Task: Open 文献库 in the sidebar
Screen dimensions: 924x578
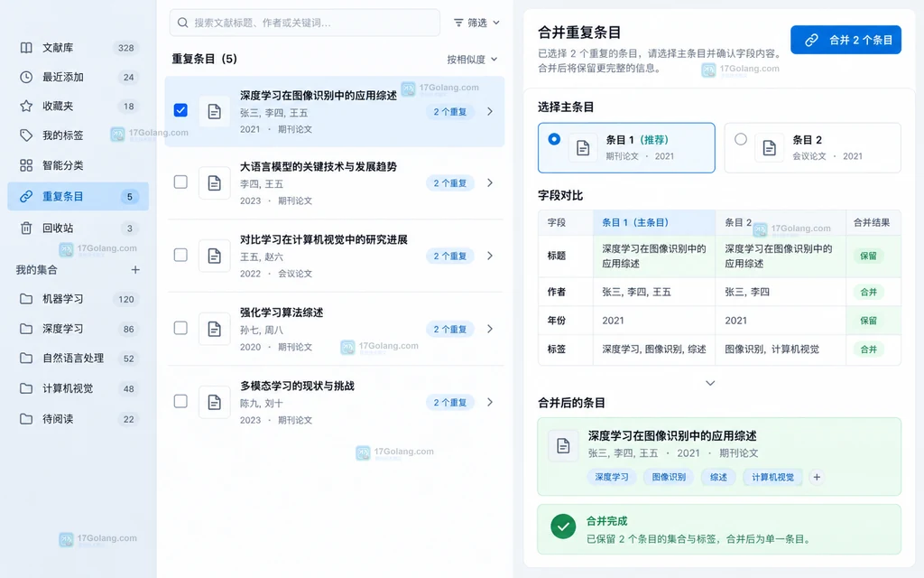Action: [79, 48]
